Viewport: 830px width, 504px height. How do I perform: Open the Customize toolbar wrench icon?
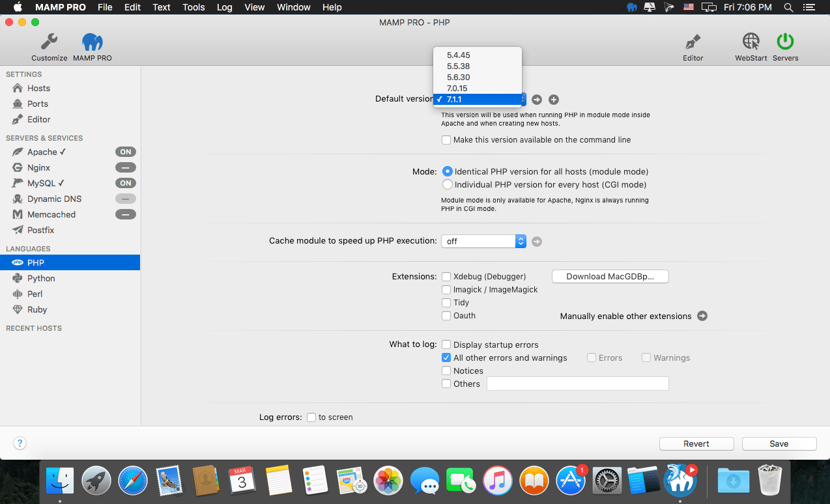[x=50, y=43]
